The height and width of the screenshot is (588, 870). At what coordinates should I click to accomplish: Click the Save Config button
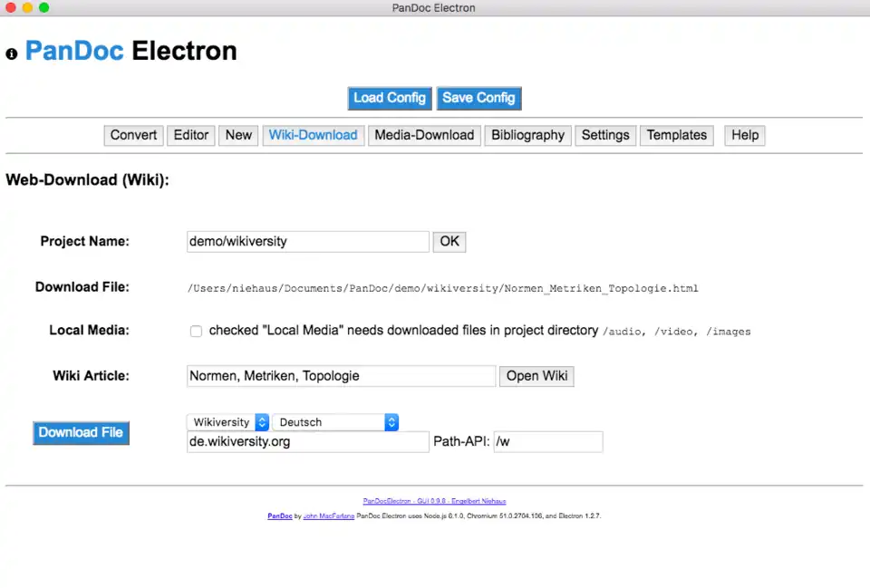pyautogui.click(x=478, y=98)
